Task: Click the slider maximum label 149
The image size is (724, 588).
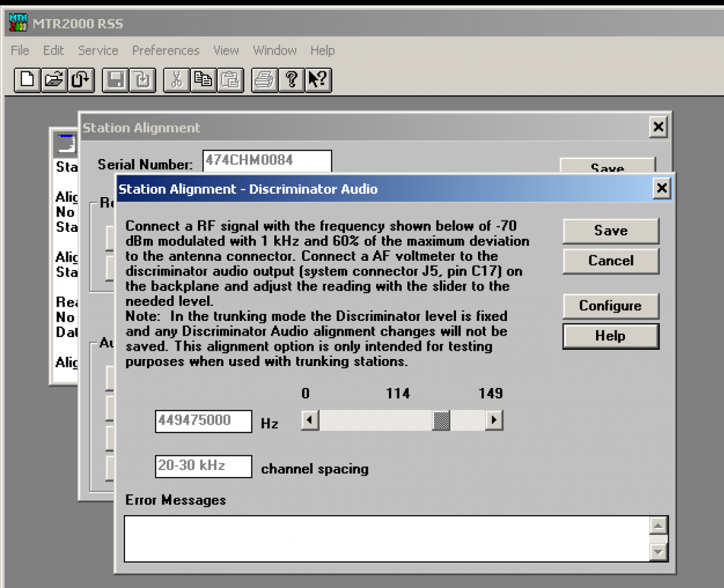Action: 491,393
